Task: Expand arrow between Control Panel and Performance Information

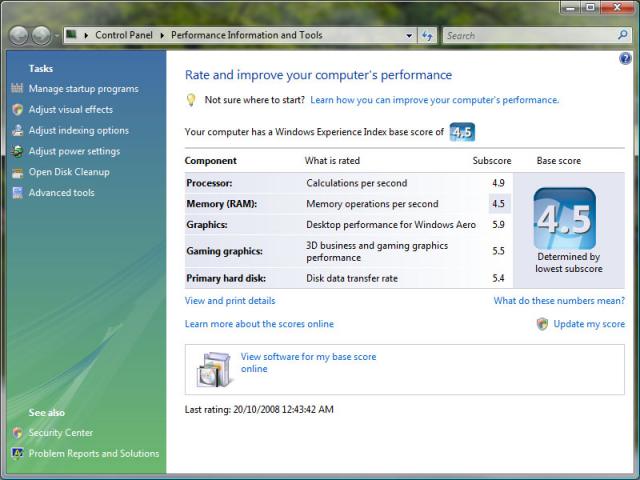Action: point(162,36)
